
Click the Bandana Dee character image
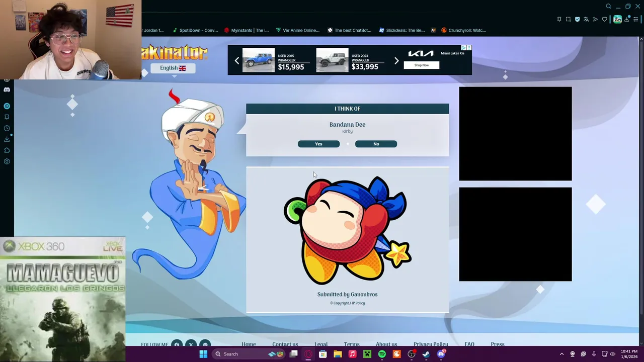click(x=347, y=230)
